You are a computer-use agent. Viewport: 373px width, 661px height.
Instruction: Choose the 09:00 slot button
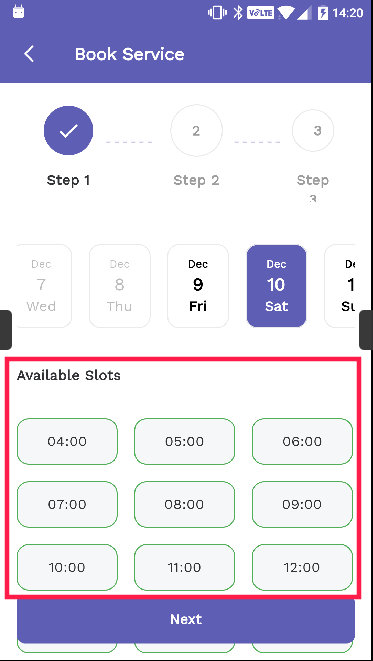coord(302,504)
